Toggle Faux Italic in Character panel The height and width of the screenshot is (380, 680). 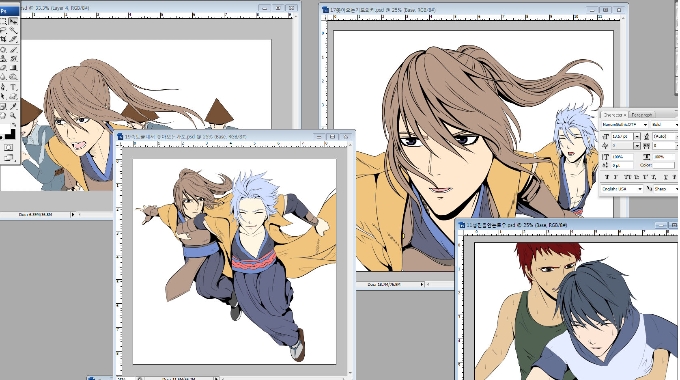(x=616, y=177)
